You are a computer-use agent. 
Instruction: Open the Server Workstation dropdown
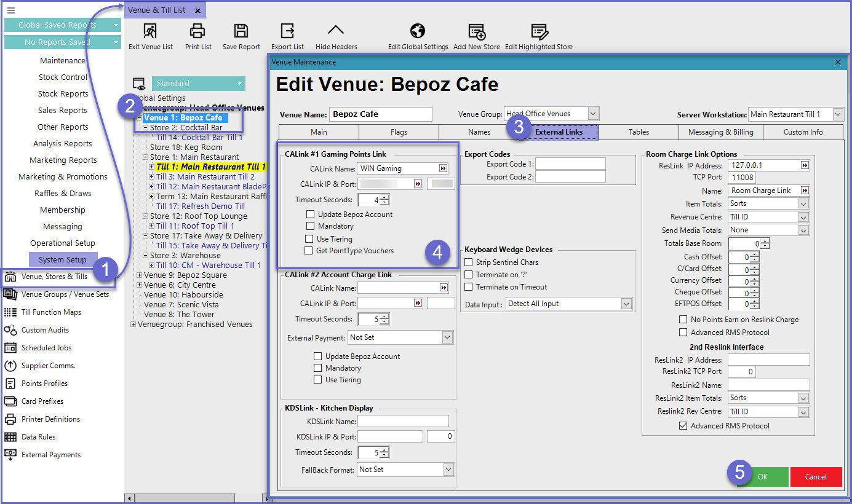pos(838,114)
